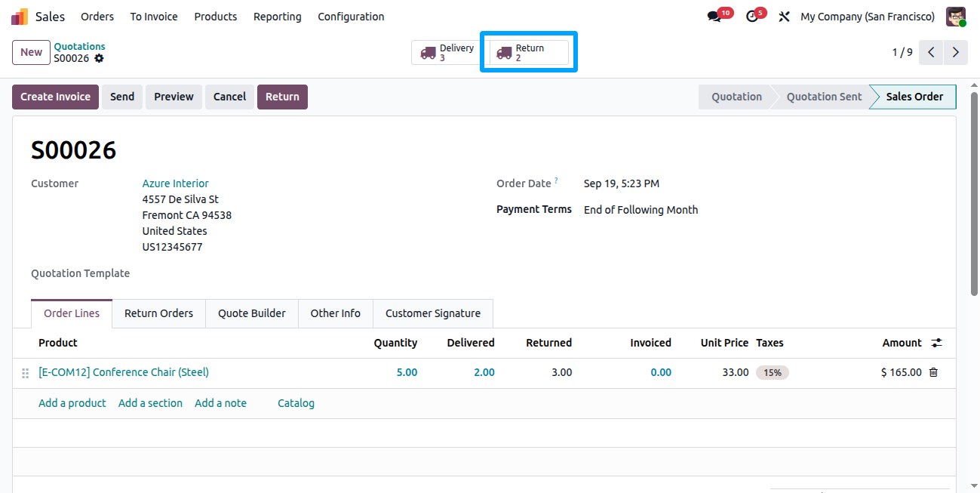Switch to the Return Orders tab

(x=158, y=313)
